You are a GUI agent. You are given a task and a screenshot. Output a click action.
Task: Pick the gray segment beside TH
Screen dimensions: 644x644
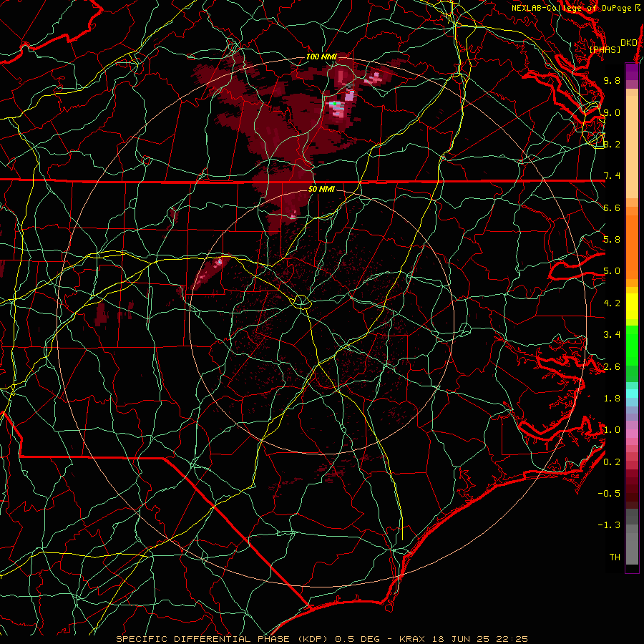(632, 550)
